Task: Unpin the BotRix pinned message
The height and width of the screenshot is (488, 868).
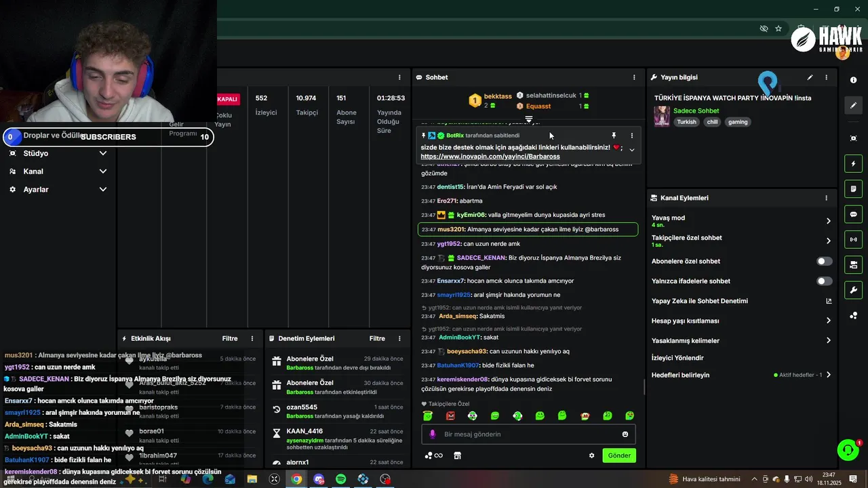Action: tap(614, 136)
